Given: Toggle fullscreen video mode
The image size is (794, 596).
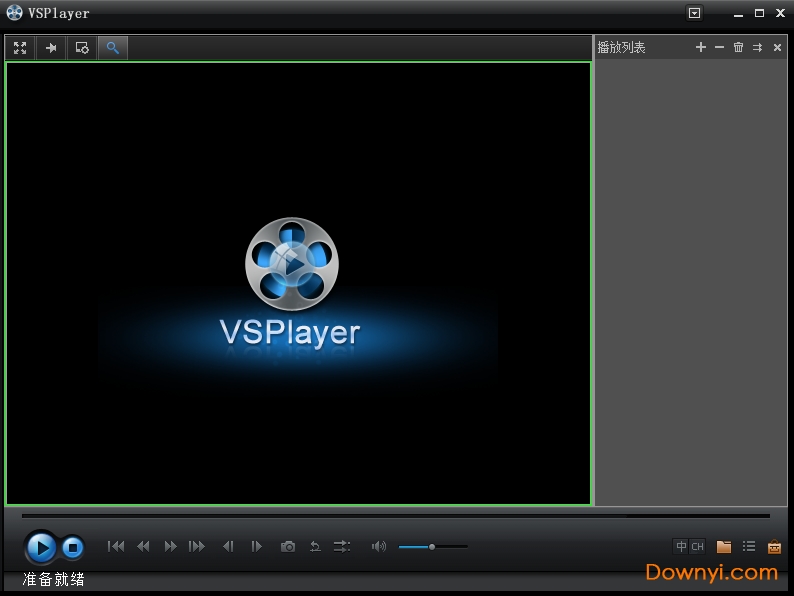Looking at the screenshot, I should 20,48.
